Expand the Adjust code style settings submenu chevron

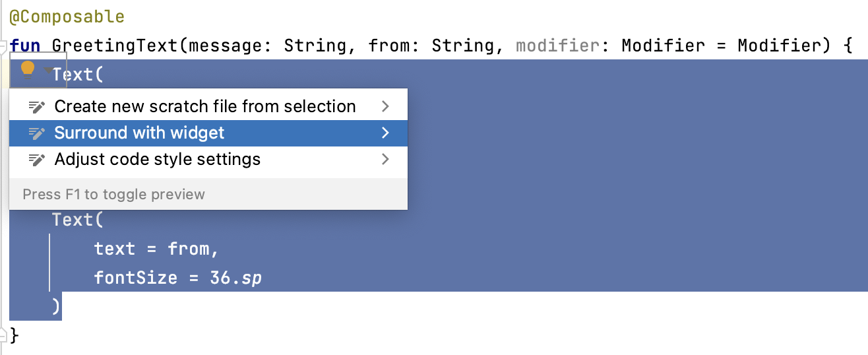386,159
